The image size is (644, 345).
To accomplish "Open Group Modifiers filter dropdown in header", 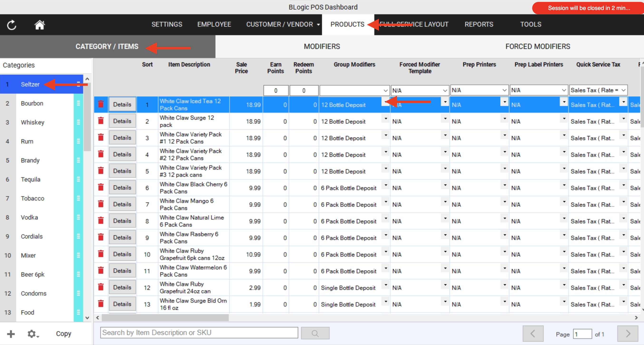I will tap(385, 91).
